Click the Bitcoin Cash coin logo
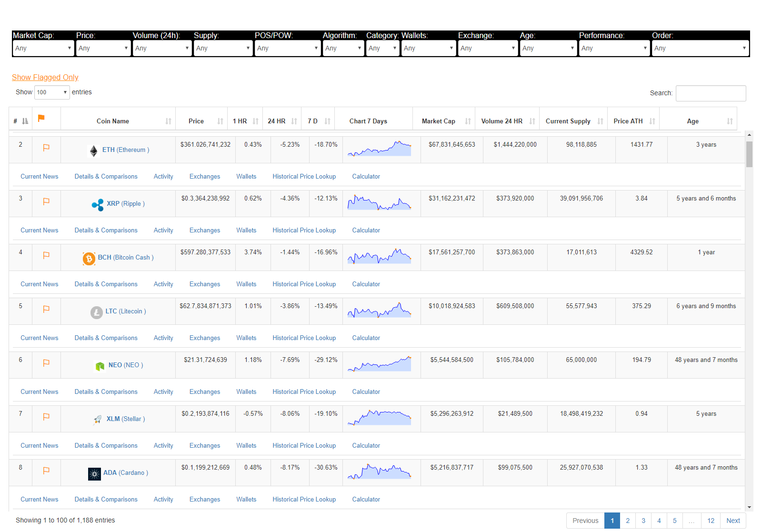762x532 pixels. tap(89, 259)
